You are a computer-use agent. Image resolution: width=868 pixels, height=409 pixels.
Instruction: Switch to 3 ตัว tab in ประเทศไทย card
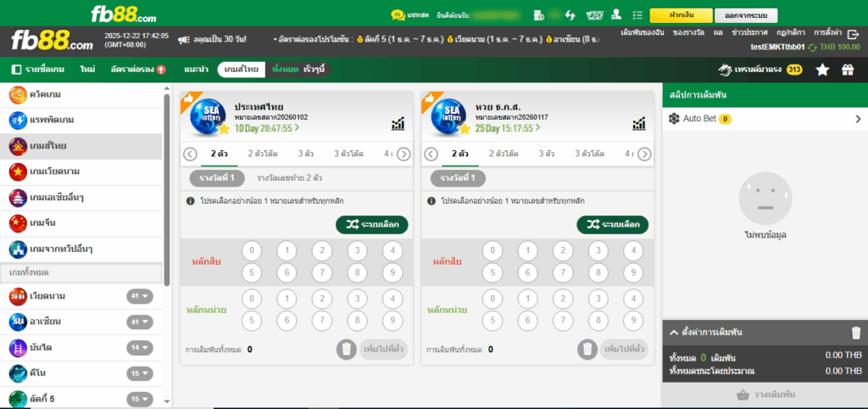(x=305, y=154)
